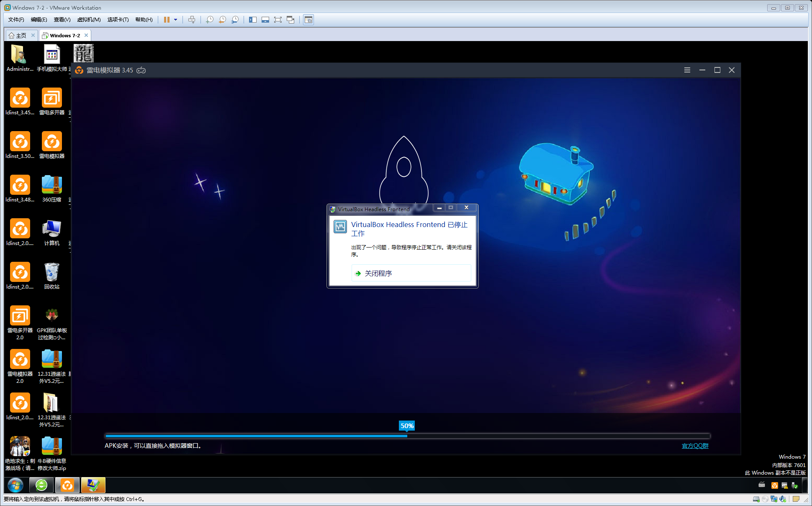Revert to the previous snapshot
Viewport: 812px width, 506px height.
(222, 20)
